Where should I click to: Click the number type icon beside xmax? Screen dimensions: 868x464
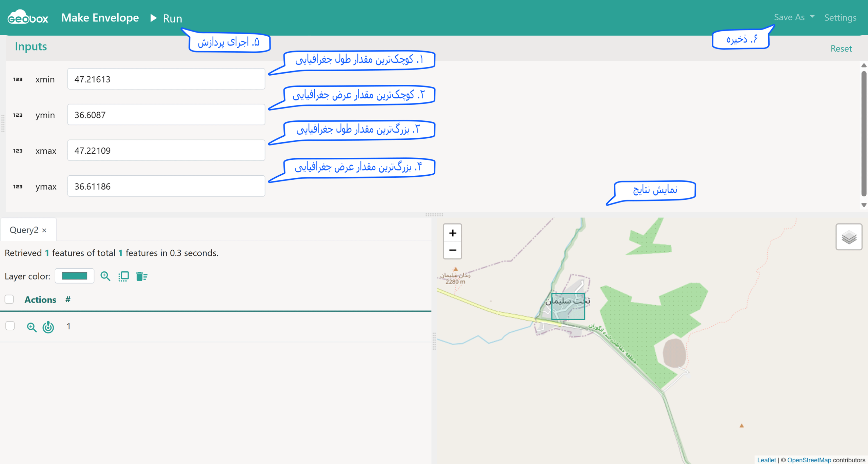coord(18,151)
